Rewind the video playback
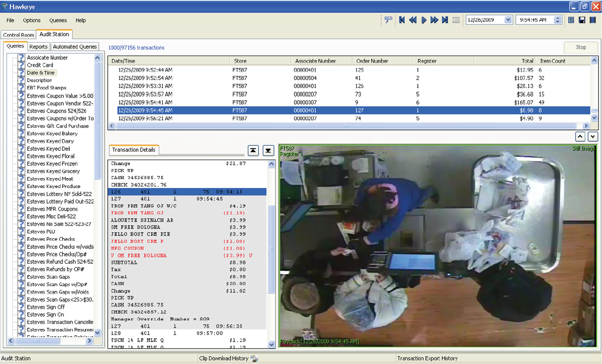The height and width of the screenshot is (364, 602). tap(412, 20)
